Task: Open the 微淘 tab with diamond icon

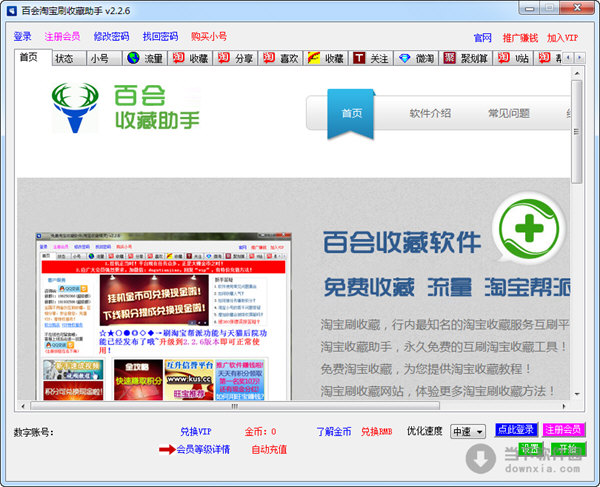Action: 416,58
